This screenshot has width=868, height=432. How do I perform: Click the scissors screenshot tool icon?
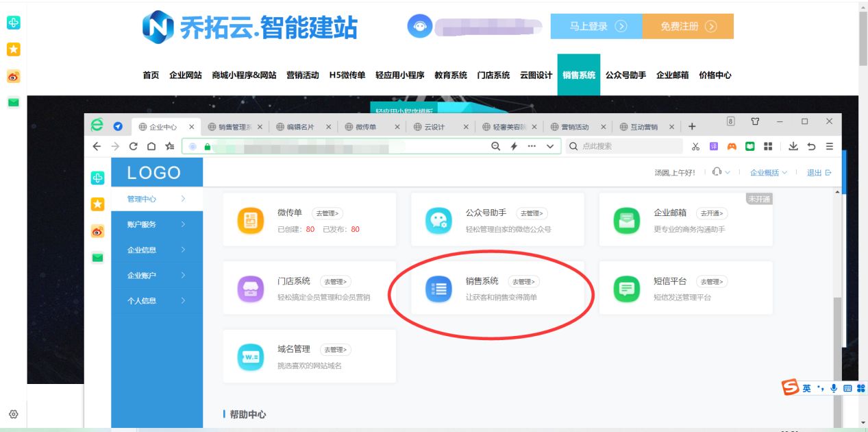pos(695,146)
